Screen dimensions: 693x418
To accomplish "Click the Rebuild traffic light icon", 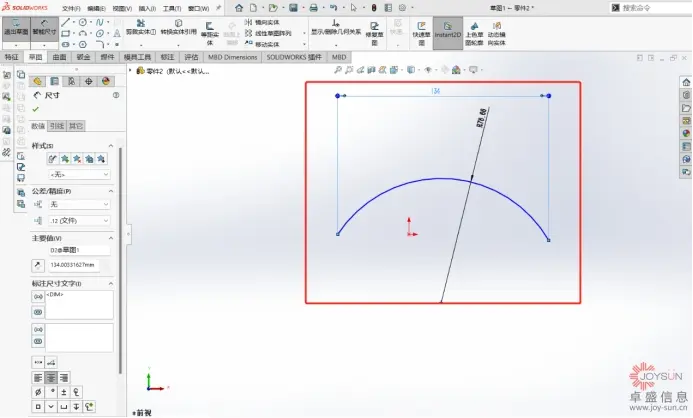I will tap(374, 8).
